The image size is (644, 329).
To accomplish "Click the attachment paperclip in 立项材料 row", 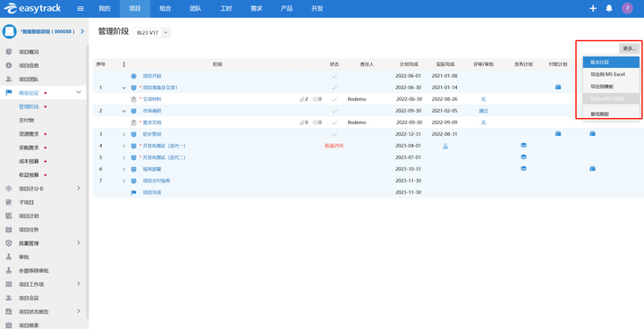I will tap(302, 99).
